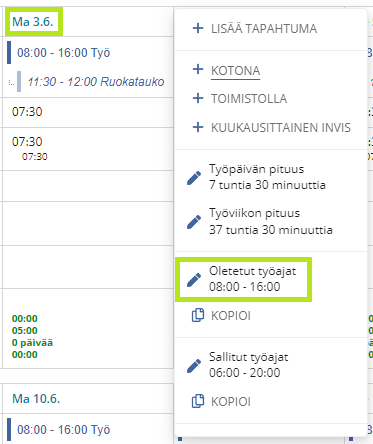Click pencil icon for Työpäivän pituus
The width and height of the screenshot is (373, 444).
(194, 178)
